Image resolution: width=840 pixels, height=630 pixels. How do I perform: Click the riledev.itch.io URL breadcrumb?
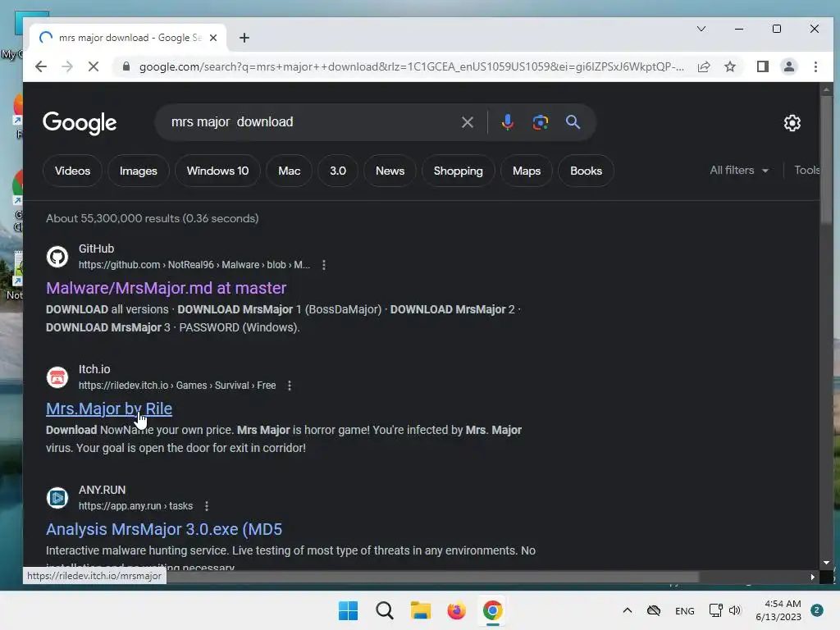point(177,386)
